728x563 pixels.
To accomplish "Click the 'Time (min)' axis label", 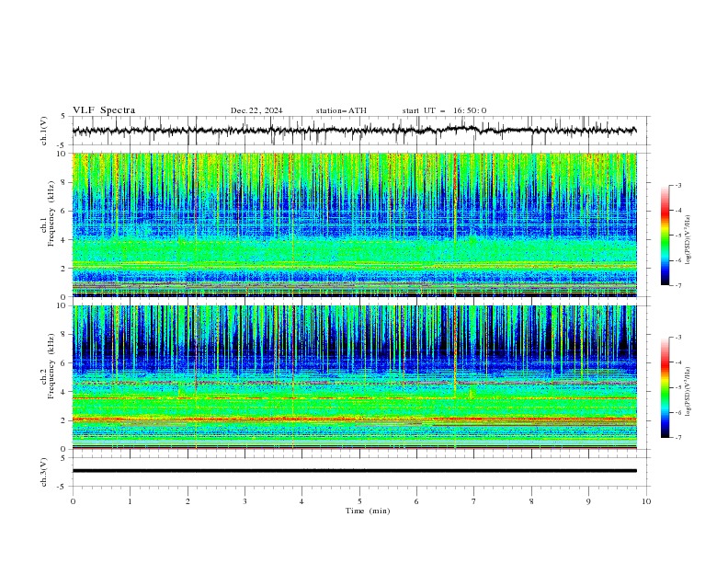I will pyautogui.click(x=368, y=511).
